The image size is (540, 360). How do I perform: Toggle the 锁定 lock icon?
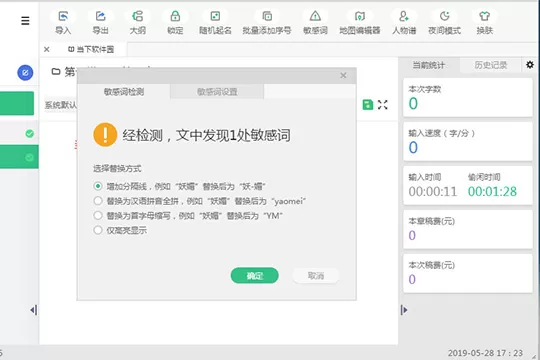[x=175, y=22]
